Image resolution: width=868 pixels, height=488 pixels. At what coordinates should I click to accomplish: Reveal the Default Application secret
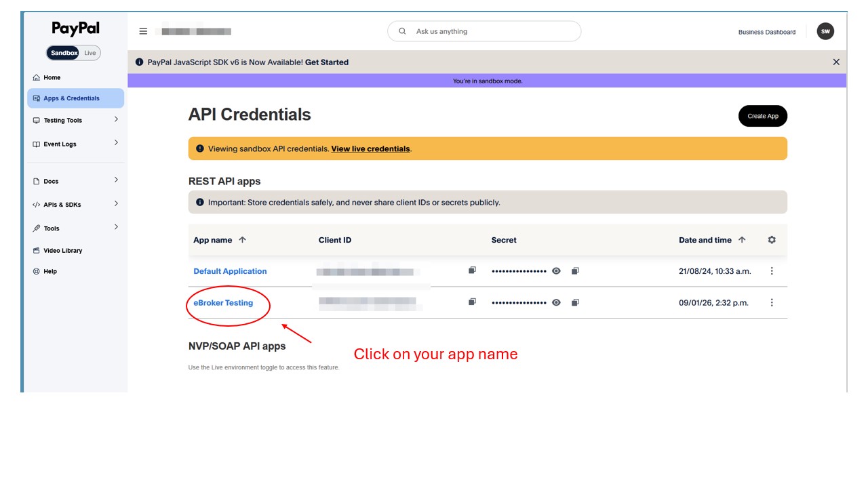click(556, 270)
